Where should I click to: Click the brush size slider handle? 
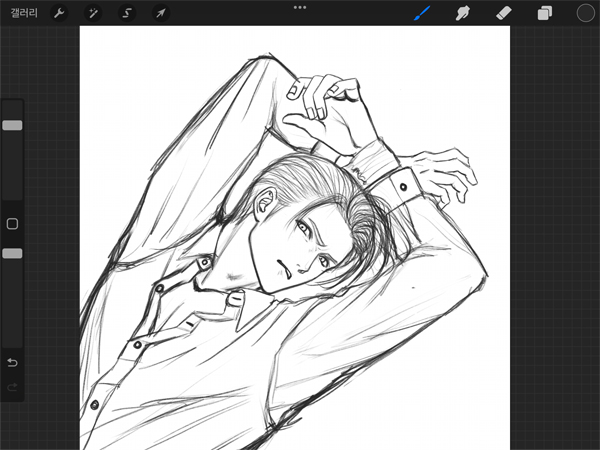[x=12, y=125]
